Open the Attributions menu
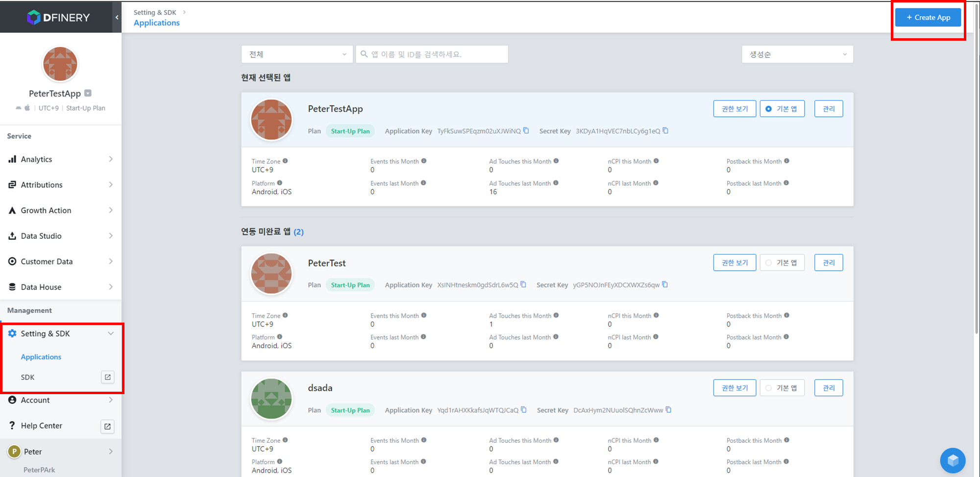The width and height of the screenshot is (980, 477). click(61, 185)
